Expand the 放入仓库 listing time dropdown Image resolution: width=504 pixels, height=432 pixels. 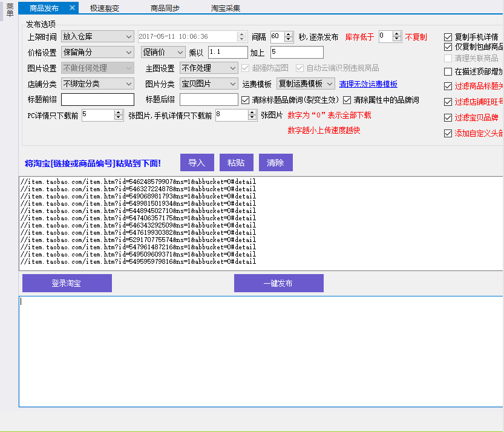pyautogui.click(x=97, y=37)
